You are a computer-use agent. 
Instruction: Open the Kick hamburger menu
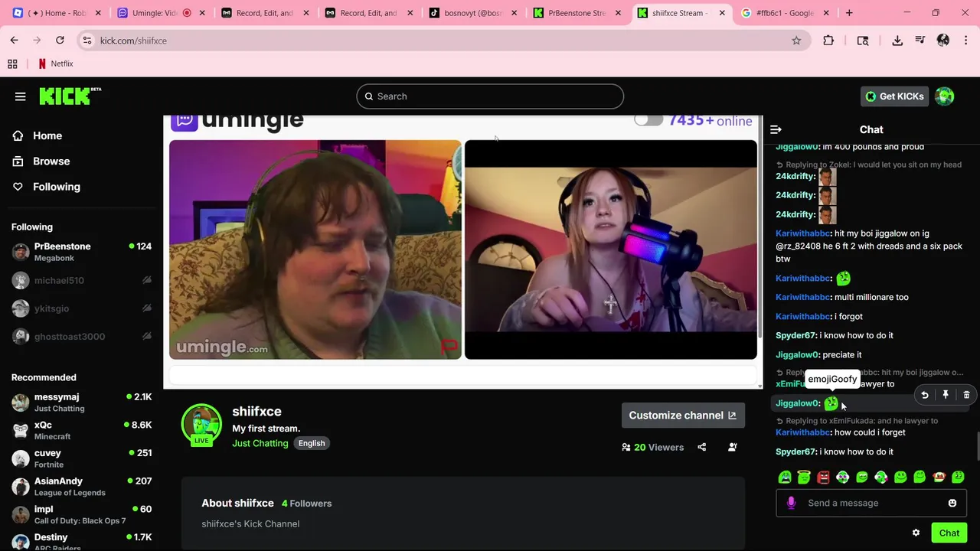(x=20, y=96)
